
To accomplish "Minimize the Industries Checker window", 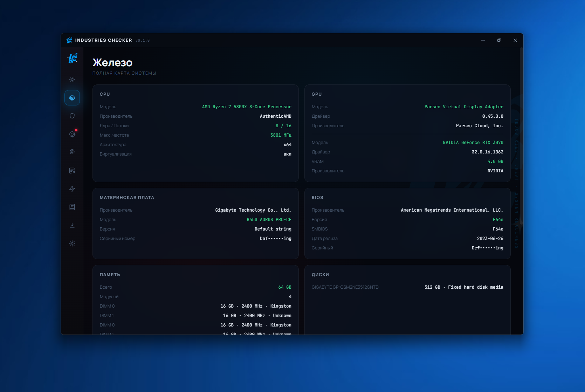I will coord(483,40).
